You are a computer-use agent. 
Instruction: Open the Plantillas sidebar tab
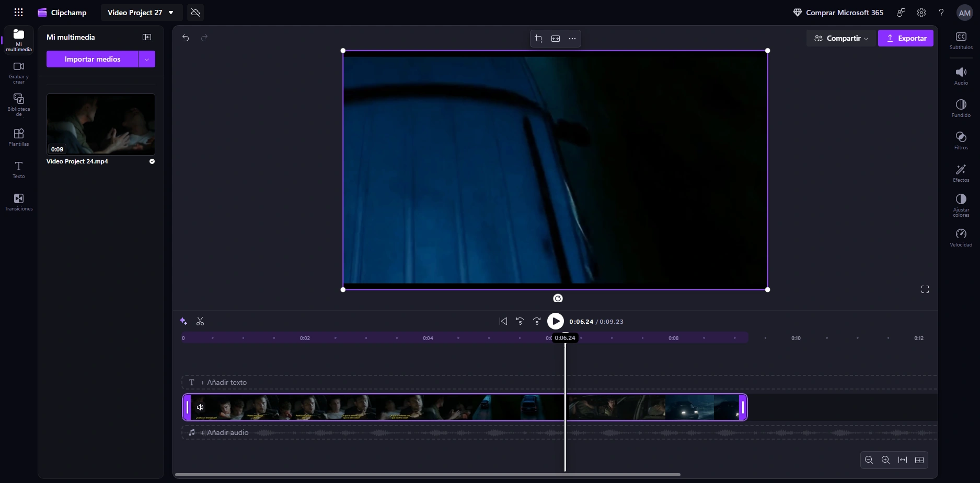point(19,137)
